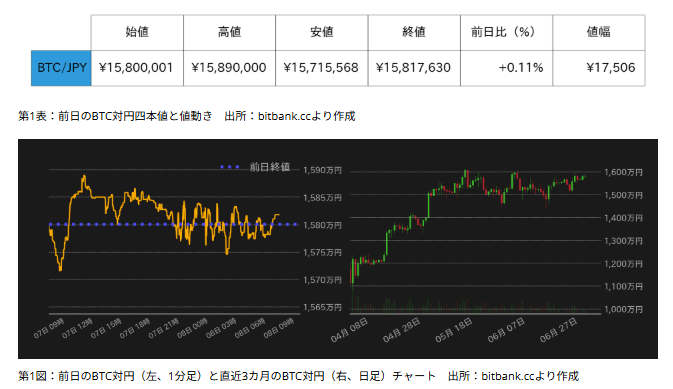
Task: Click the 1,565万円 axis label
Action: click(x=322, y=307)
